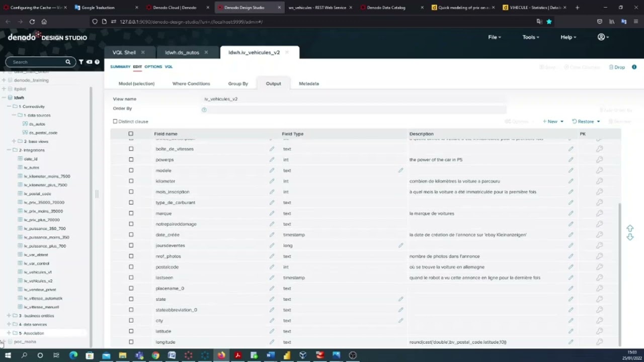The width and height of the screenshot is (644, 362).
Task: Click primary key icon for marque row
Action: tap(599, 213)
